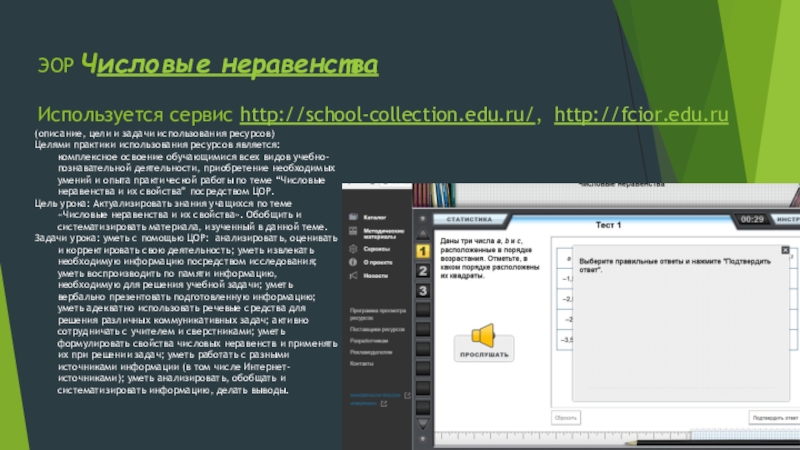This screenshot has height=450, width=800.
Task: Open the Программа просмотра ресурсов link
Action: (x=378, y=314)
